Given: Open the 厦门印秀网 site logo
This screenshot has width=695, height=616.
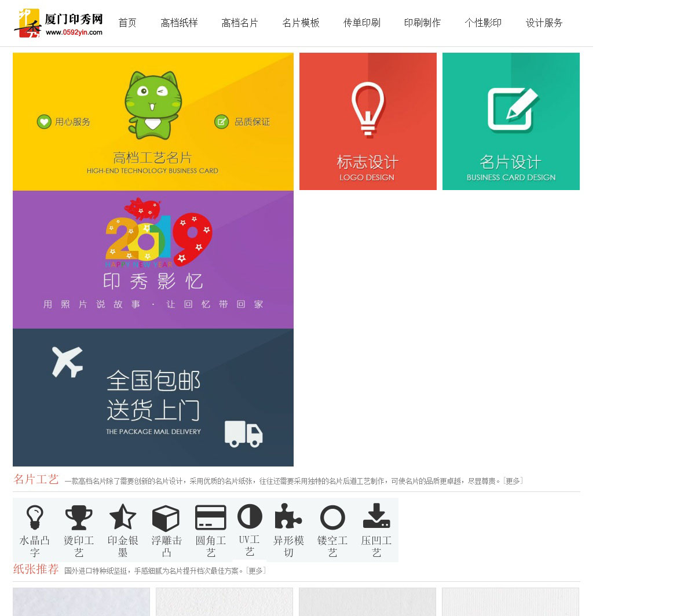Looking at the screenshot, I should coord(58,23).
